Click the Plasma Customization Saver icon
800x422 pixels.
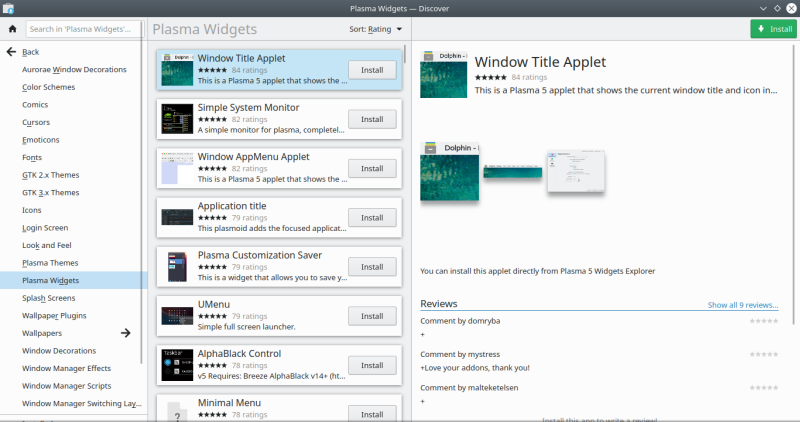tap(177, 267)
